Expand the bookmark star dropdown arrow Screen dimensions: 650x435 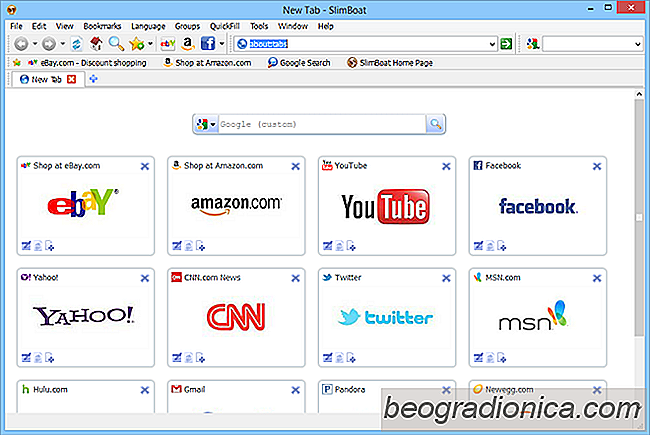point(150,44)
